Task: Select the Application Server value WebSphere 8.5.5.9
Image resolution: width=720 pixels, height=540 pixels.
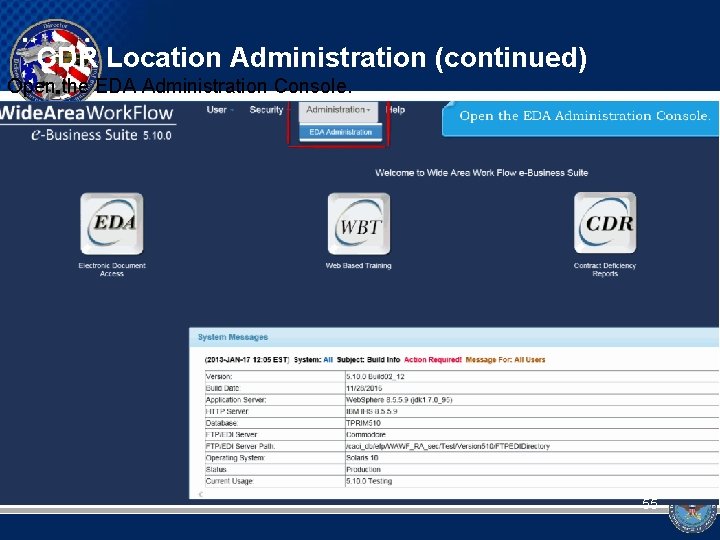Action: (x=399, y=400)
